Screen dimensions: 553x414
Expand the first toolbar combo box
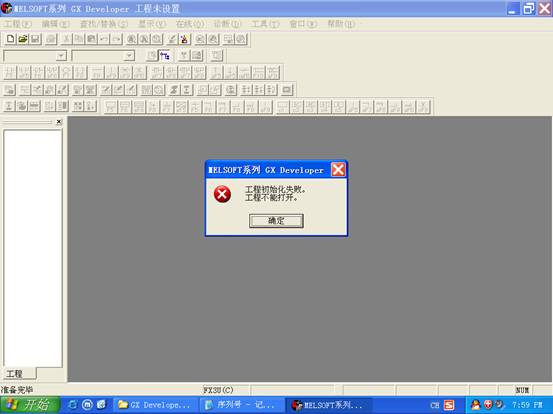tap(61, 56)
